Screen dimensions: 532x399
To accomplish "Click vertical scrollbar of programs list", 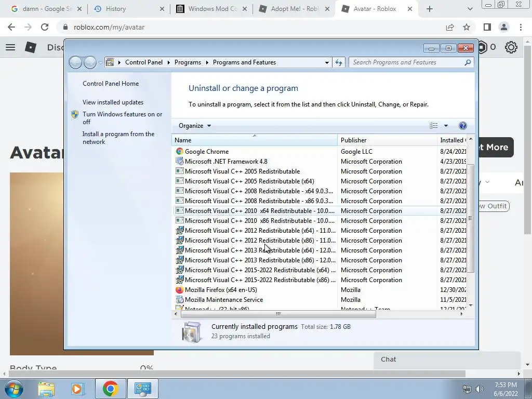I will [470, 219].
